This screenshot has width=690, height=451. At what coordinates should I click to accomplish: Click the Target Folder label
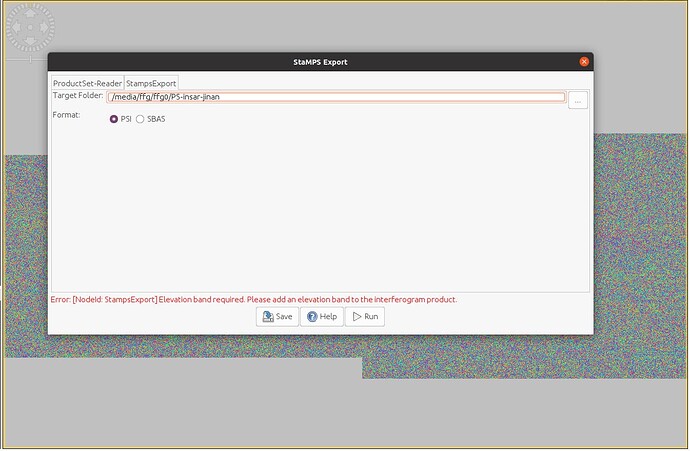(78, 95)
